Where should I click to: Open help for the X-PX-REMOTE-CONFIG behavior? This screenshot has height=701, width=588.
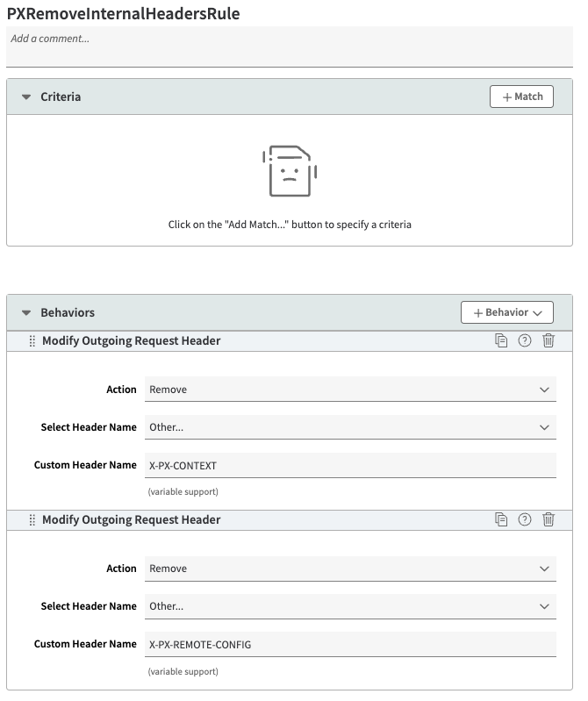click(x=525, y=519)
